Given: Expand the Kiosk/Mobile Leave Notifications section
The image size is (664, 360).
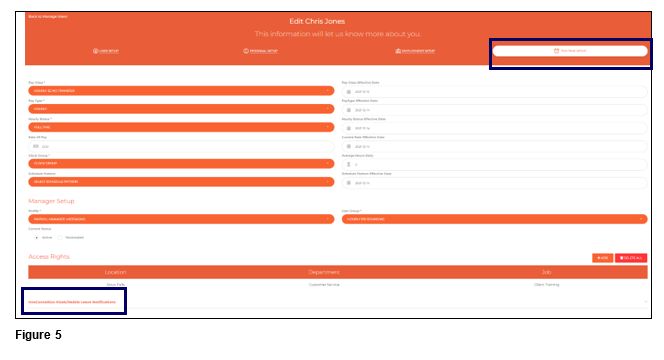Looking at the screenshot, I should pos(72,302).
